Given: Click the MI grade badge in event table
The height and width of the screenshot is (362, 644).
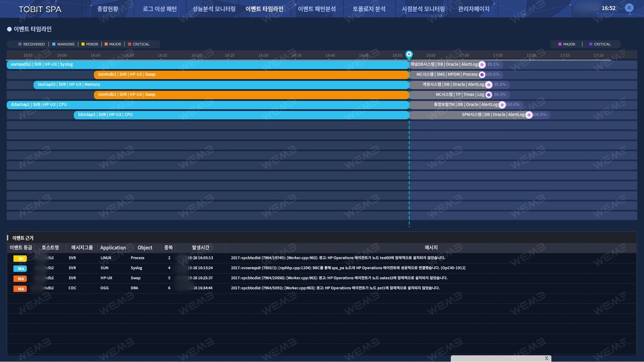Looking at the screenshot, I should click(x=20, y=258).
